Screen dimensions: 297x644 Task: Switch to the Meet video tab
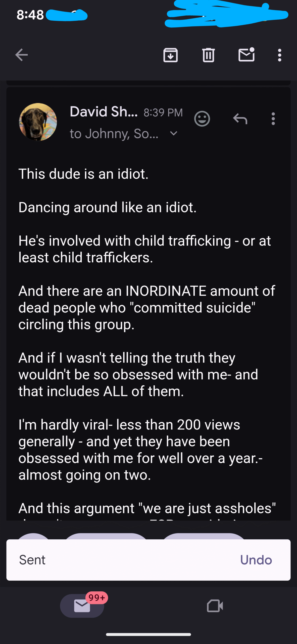pyautogui.click(x=215, y=606)
